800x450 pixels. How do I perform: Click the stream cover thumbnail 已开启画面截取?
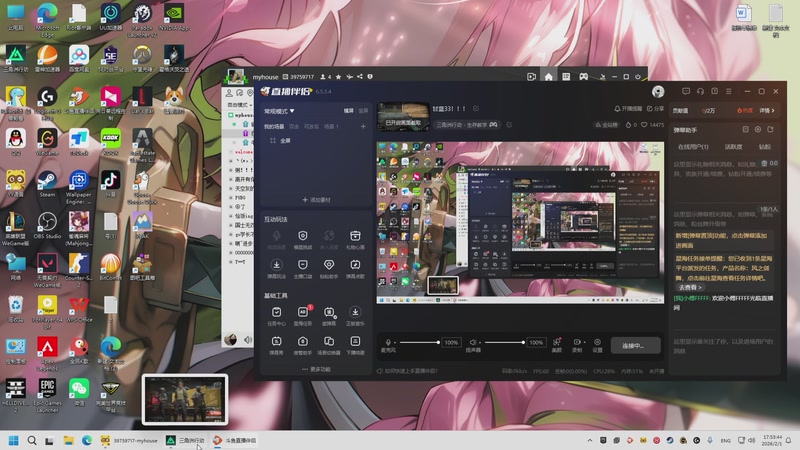(x=403, y=116)
